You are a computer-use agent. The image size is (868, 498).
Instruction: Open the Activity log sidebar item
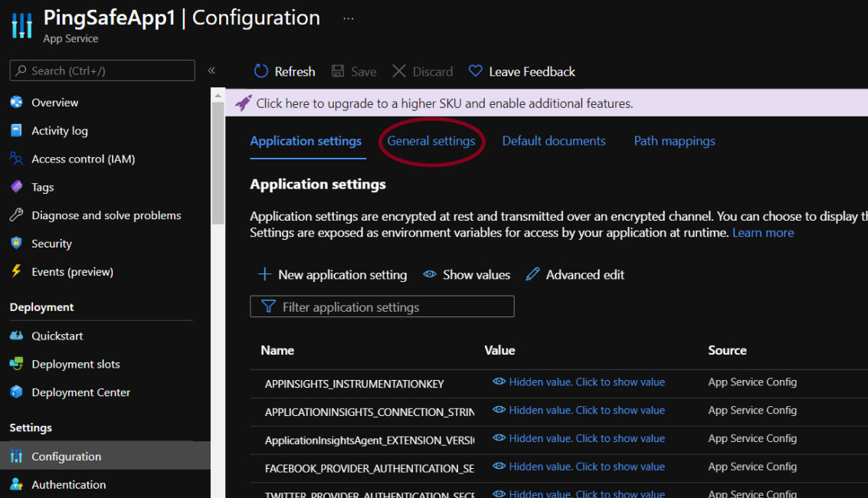pos(59,131)
